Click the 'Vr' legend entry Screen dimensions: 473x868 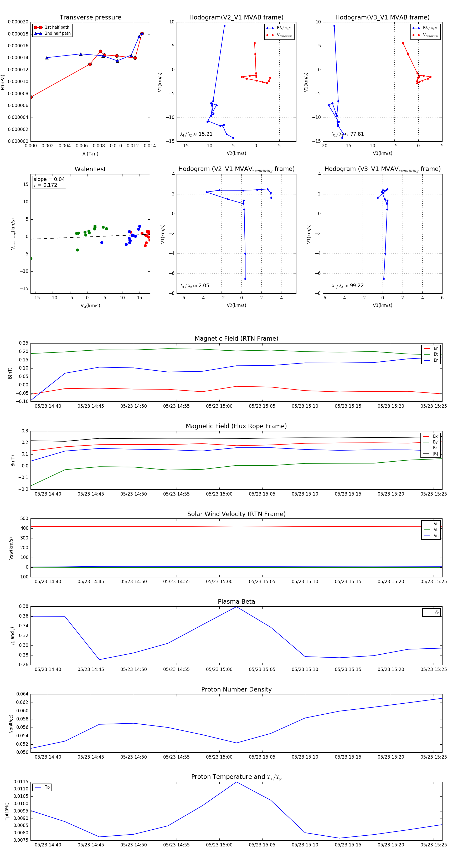tap(431, 524)
